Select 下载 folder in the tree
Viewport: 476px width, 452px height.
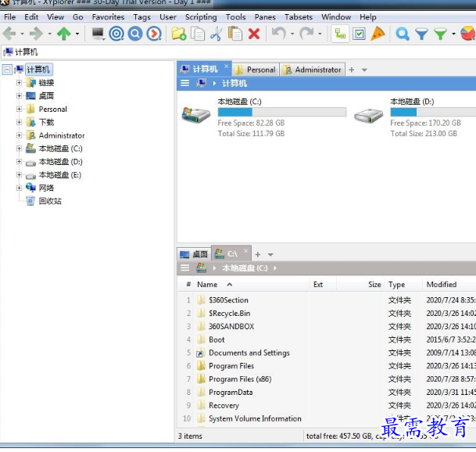tap(46, 123)
